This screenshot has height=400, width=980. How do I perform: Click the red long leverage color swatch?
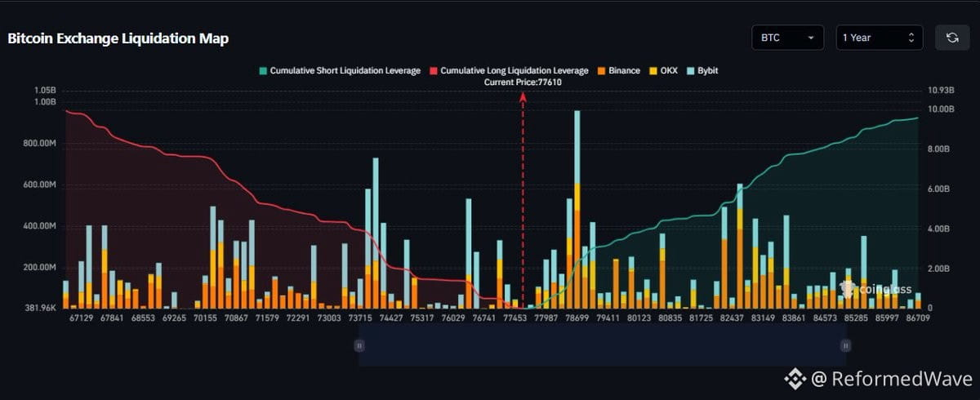coord(432,71)
